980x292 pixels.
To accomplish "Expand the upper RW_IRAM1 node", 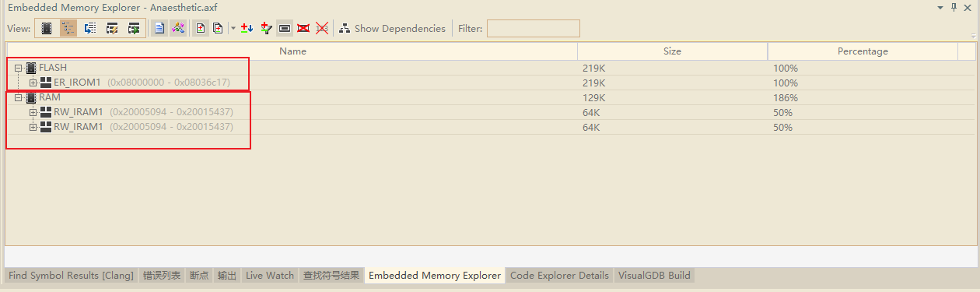I will point(33,112).
